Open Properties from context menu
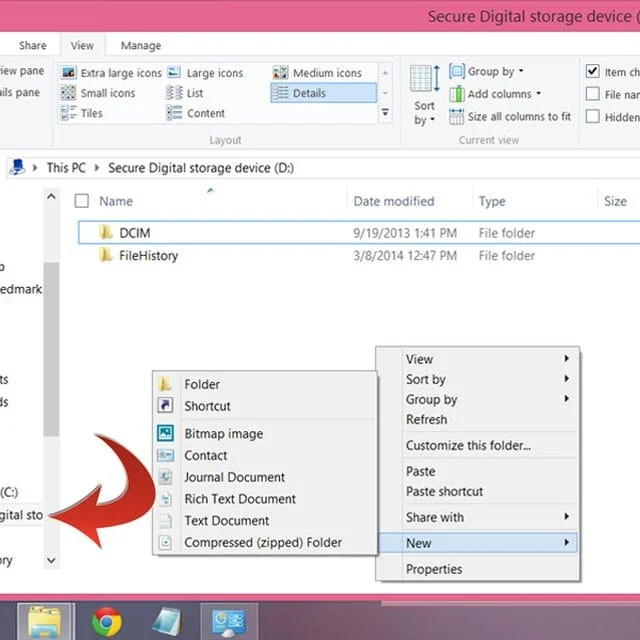Screen dimensions: 640x640 (478, 569)
